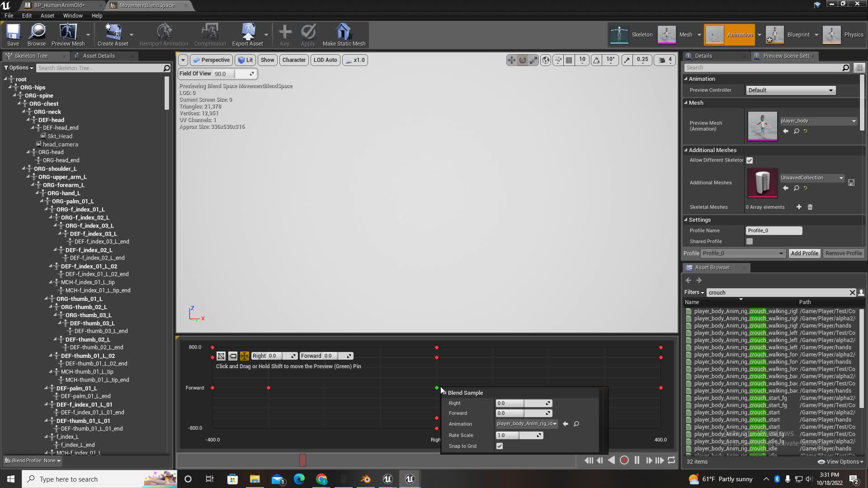Screen dimensions: 868x488
Task: Open the asset browser Filters dropdown
Action: [x=694, y=293]
